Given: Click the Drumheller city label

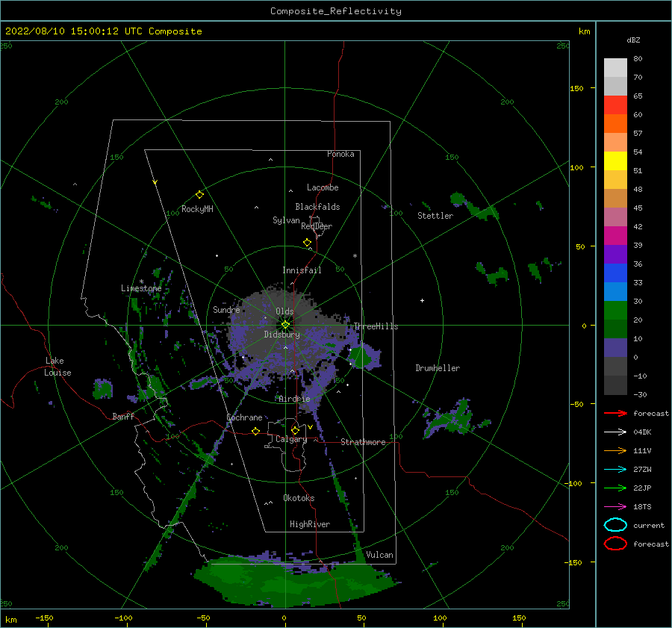Looking at the screenshot, I should pos(438,368).
